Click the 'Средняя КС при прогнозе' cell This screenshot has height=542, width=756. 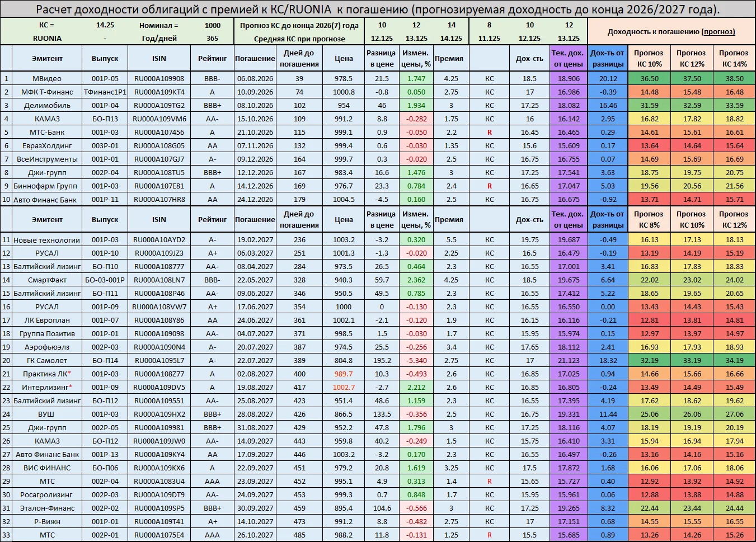click(x=299, y=39)
